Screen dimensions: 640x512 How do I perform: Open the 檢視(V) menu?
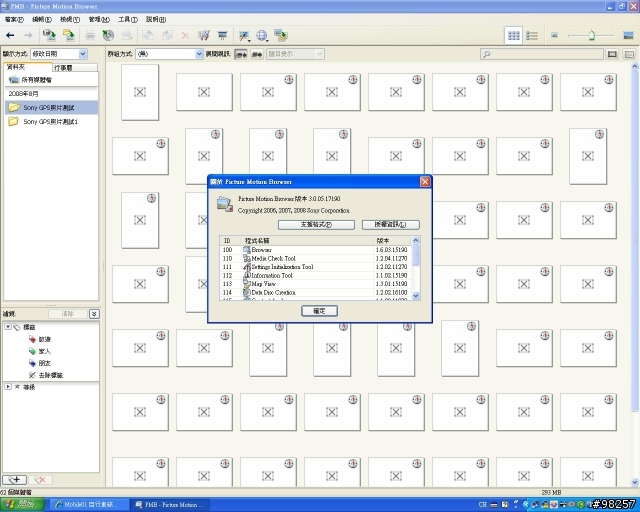click(70, 19)
